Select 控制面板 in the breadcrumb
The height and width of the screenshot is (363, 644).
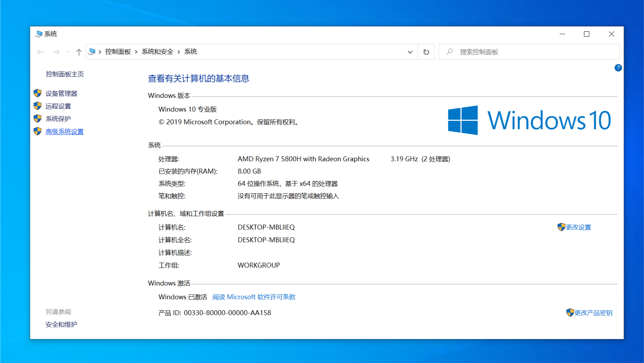(x=118, y=52)
